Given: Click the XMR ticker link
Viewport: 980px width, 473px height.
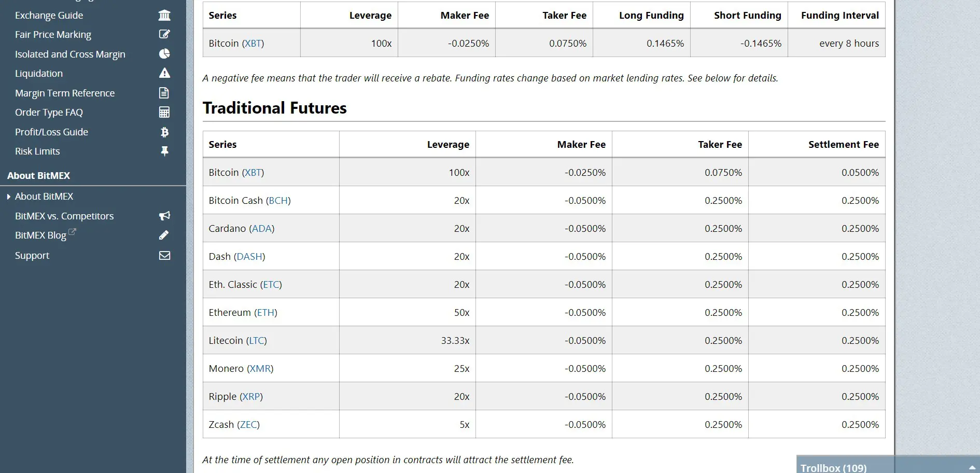Looking at the screenshot, I should (x=260, y=368).
